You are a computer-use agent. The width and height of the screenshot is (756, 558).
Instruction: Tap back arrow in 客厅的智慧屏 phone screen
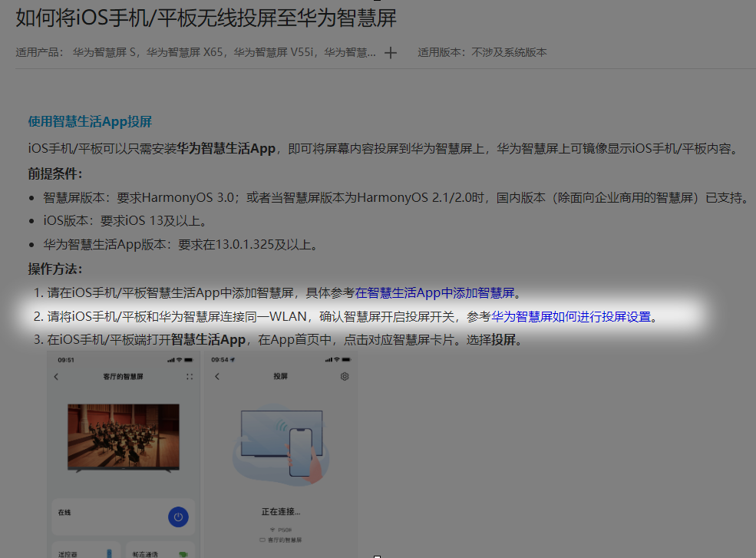(x=56, y=377)
